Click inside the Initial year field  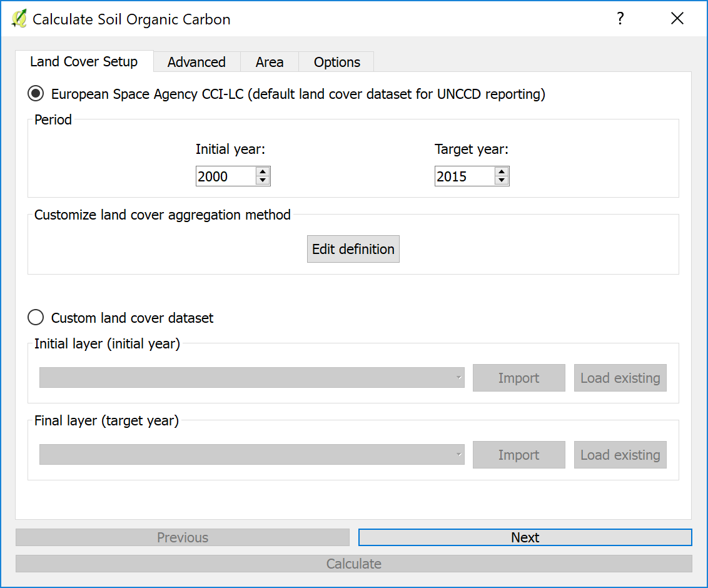coord(225,176)
